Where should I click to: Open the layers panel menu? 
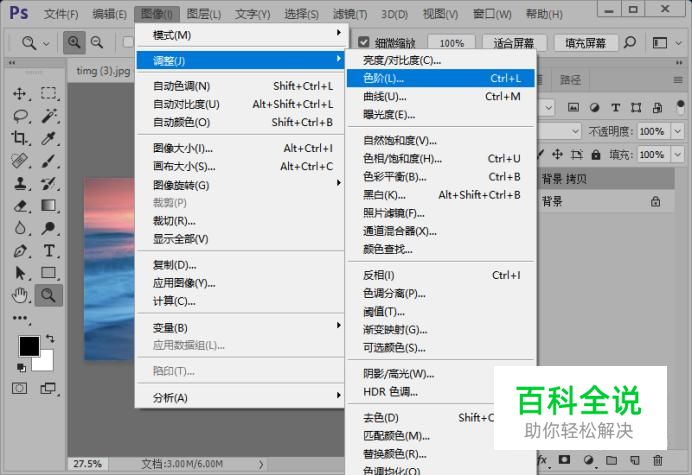[678, 80]
